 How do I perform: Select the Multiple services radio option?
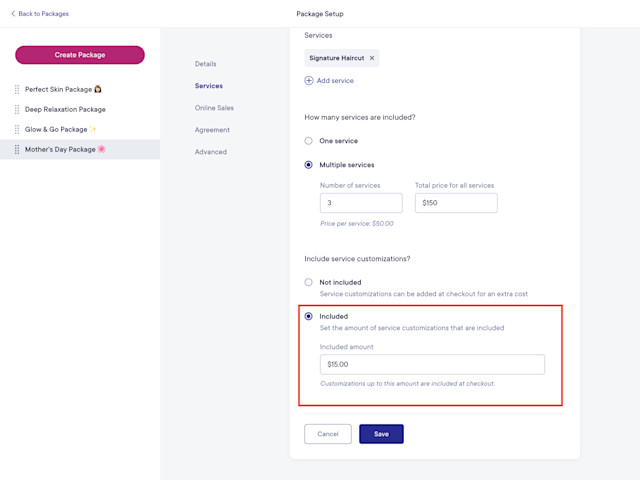[x=309, y=165]
